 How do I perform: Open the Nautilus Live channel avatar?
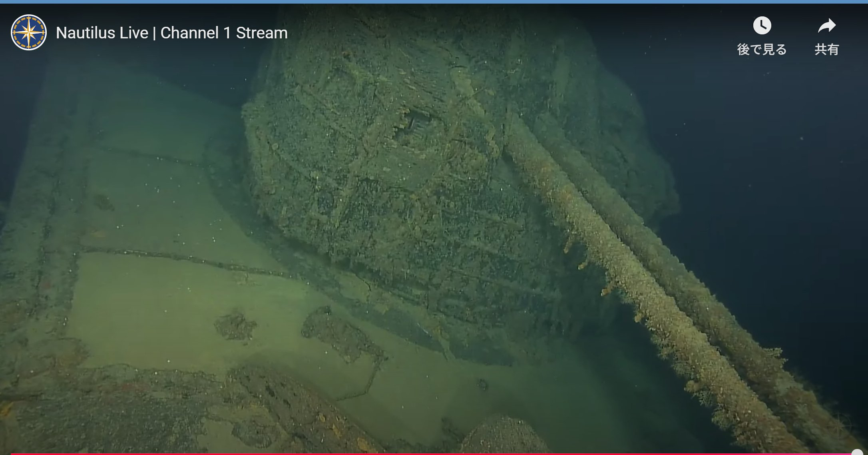tap(29, 32)
